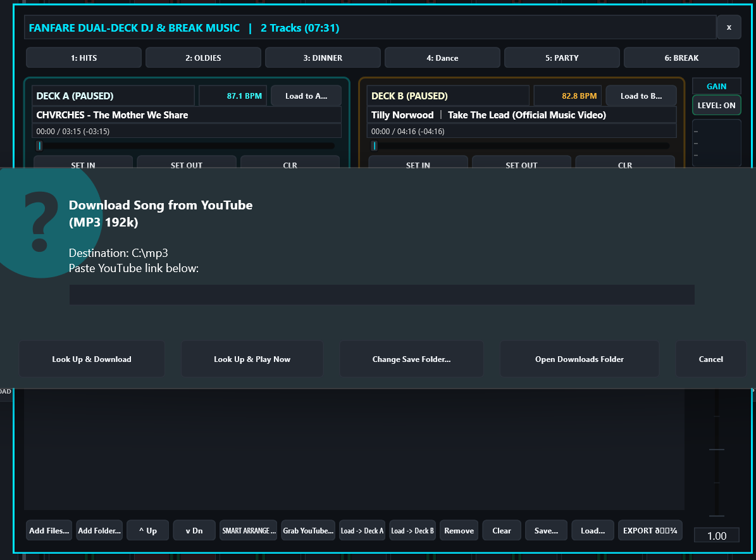Open the 4: Dance playlist tab
Screen dimensions: 756x560
click(443, 58)
